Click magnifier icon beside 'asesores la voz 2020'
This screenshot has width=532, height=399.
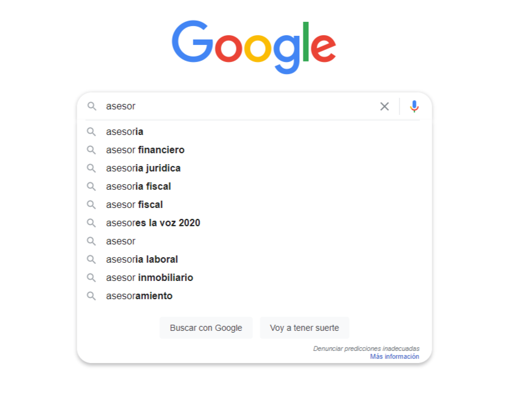(x=91, y=223)
